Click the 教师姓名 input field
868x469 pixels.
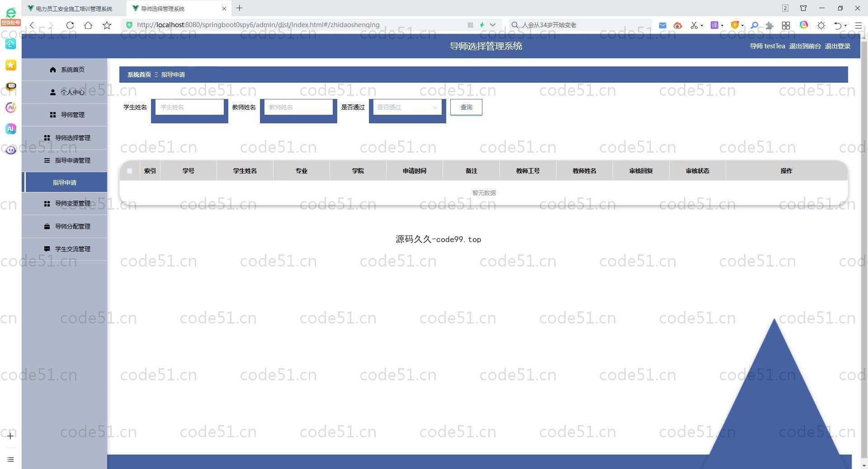298,108
